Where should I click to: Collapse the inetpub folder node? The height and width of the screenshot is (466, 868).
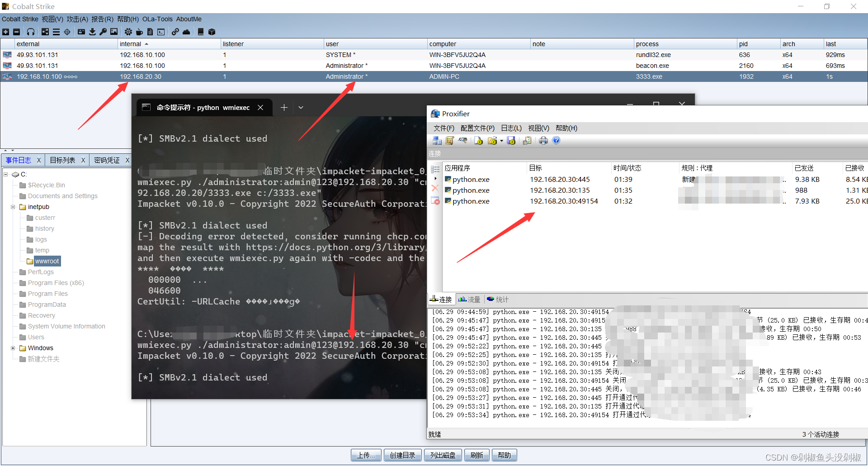13,207
